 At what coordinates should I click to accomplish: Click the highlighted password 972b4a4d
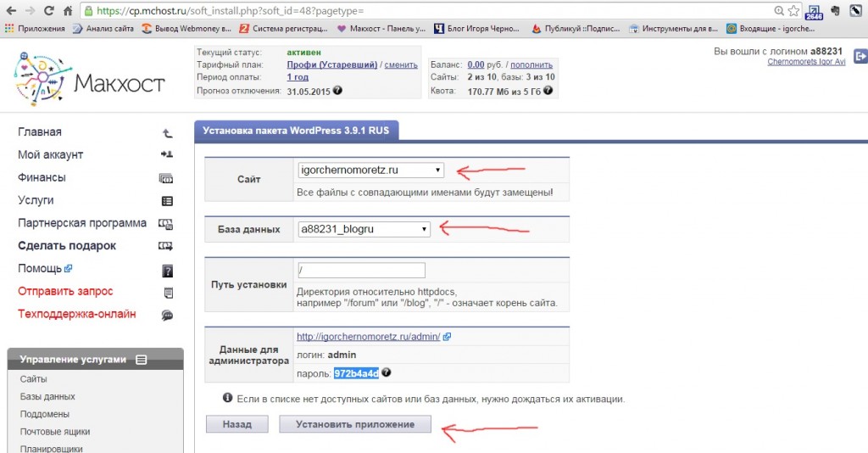[356, 373]
